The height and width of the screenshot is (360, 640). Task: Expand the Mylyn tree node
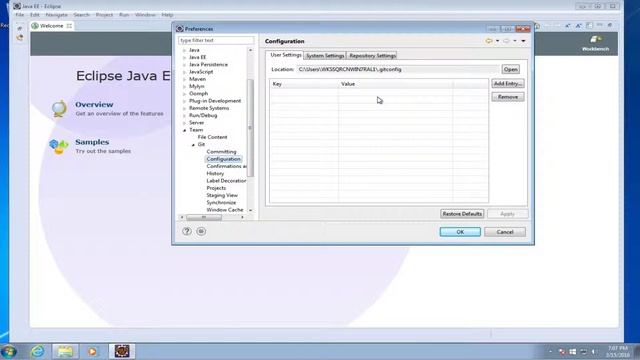[x=184, y=87]
